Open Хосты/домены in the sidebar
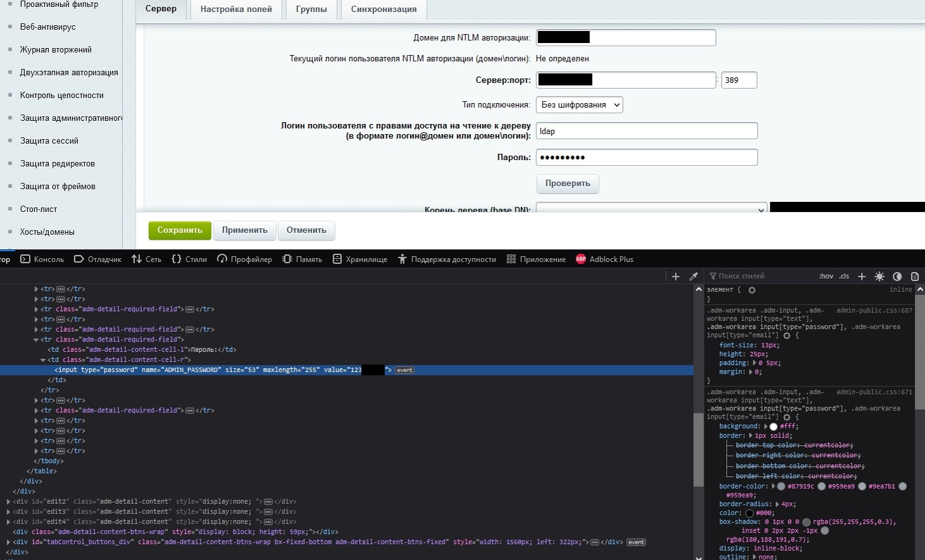Image resolution: width=925 pixels, height=560 pixels. click(x=47, y=232)
